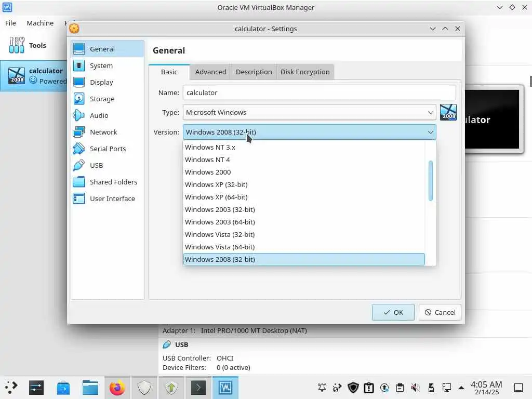Screen dimensions: 532x399
Task: Click the version list scrollbar handle
Action: (x=431, y=180)
